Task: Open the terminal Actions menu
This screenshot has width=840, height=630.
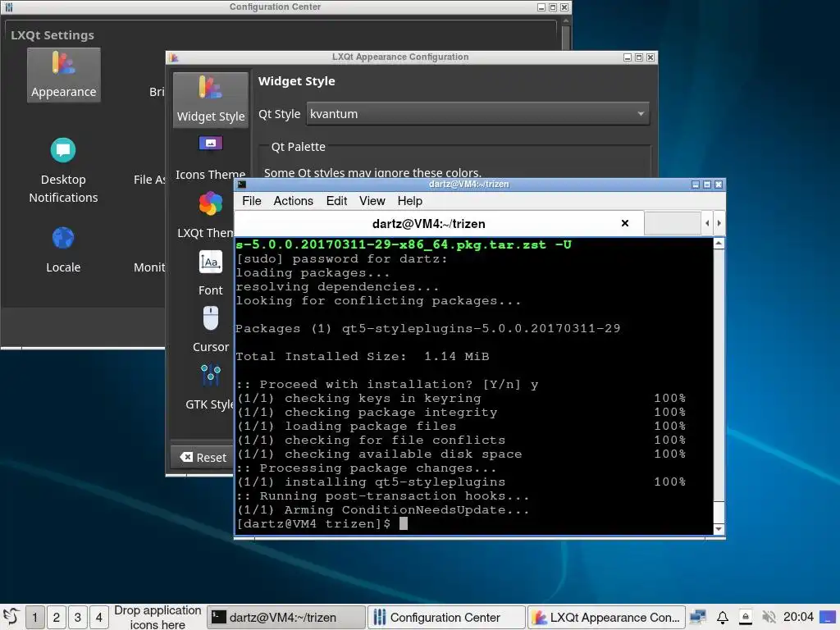Action: [x=293, y=201]
